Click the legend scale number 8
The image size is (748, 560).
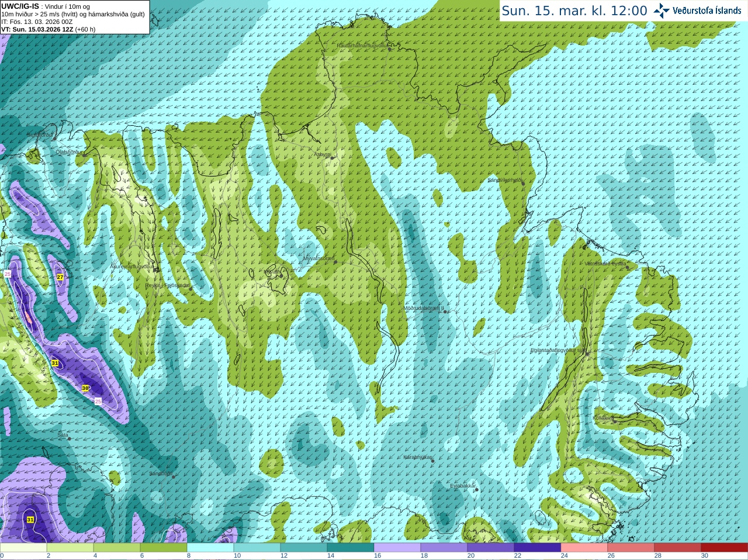(x=189, y=556)
